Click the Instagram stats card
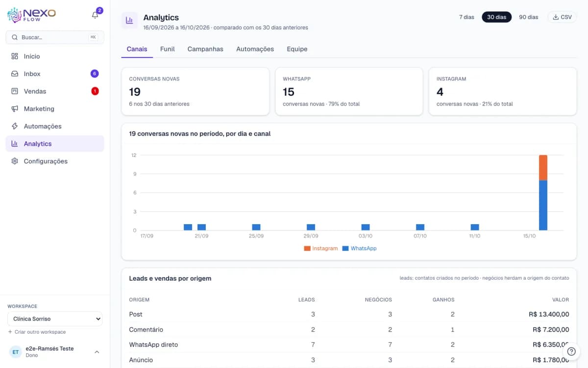The height and width of the screenshot is (368, 588). [503, 92]
